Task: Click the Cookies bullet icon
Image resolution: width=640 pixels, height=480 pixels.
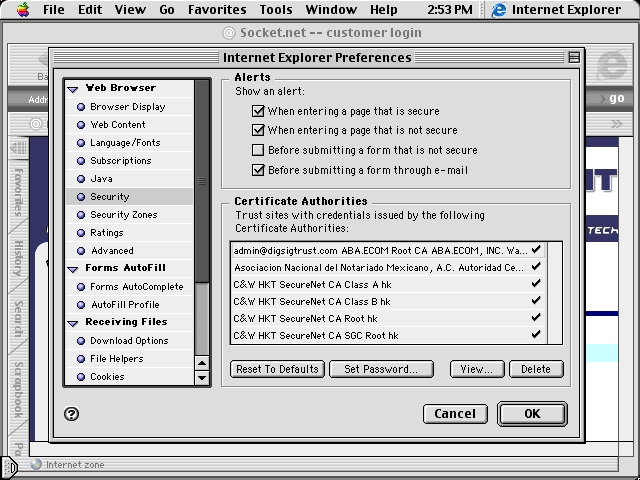Action: point(81,377)
